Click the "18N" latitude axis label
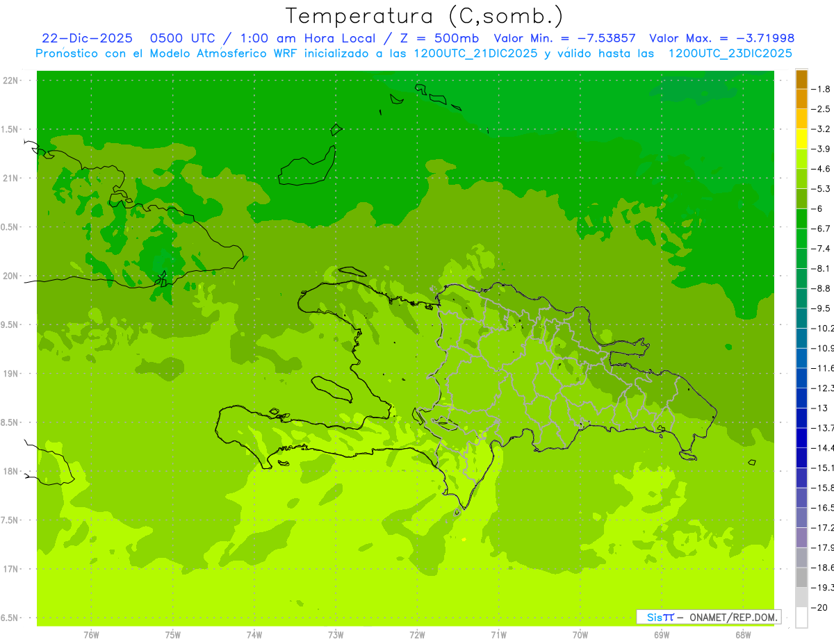Image resolution: width=834 pixels, height=644 pixels. tap(10, 471)
